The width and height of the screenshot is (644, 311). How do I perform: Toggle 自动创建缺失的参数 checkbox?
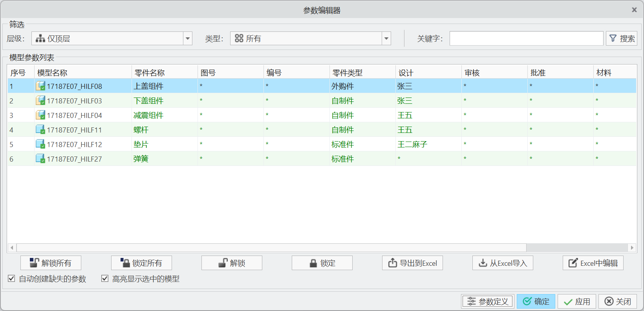(x=12, y=279)
